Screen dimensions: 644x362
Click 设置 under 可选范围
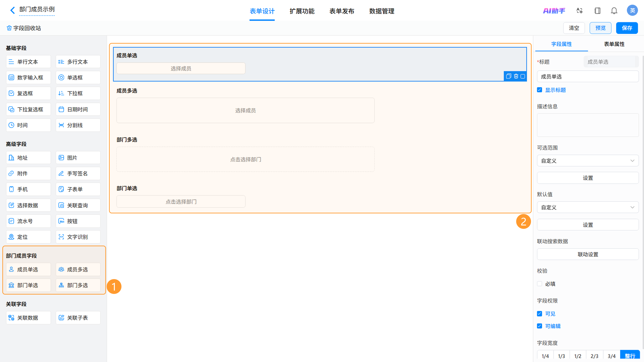point(588,178)
